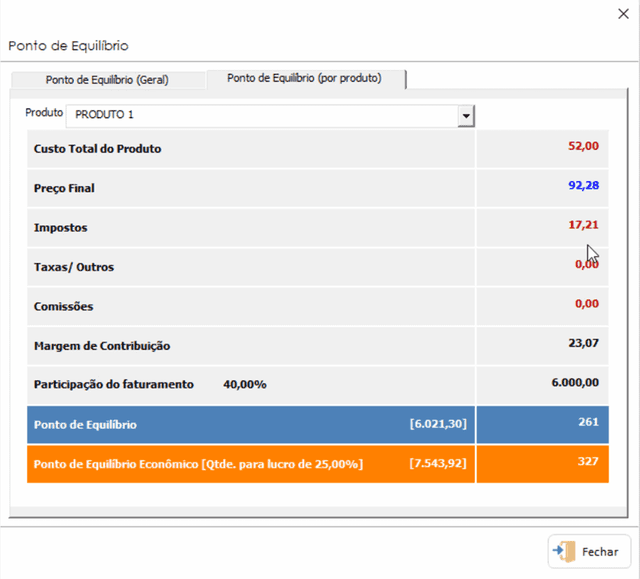The image size is (640, 579).
Task: Close the dialog with the X icon
Action: pyautogui.click(x=623, y=14)
